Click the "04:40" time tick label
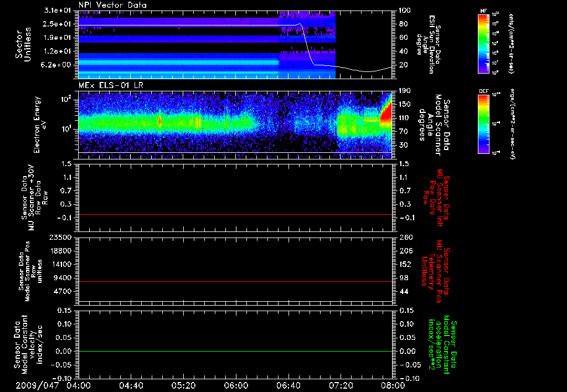This screenshot has width=567, height=392. (131, 385)
